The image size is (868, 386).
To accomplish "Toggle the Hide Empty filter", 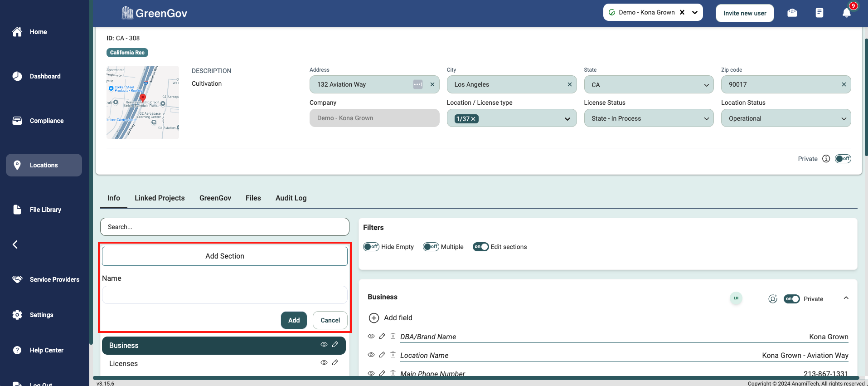I will click(x=371, y=247).
